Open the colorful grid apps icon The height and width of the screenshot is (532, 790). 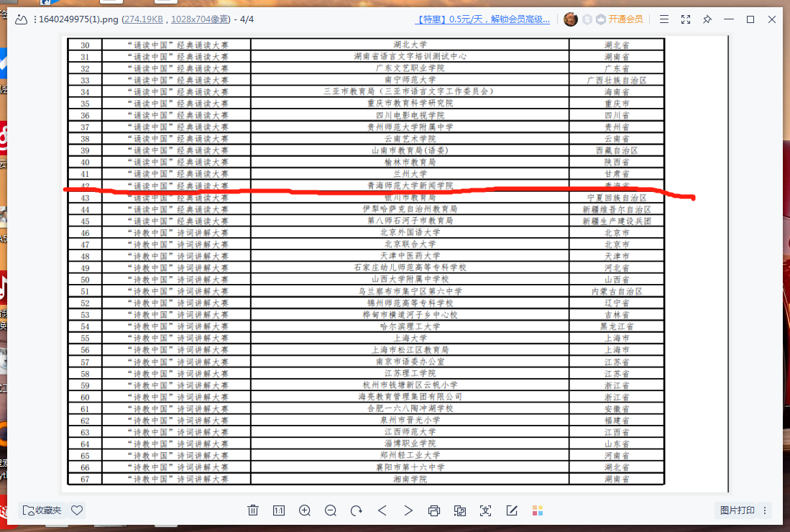pos(538,510)
